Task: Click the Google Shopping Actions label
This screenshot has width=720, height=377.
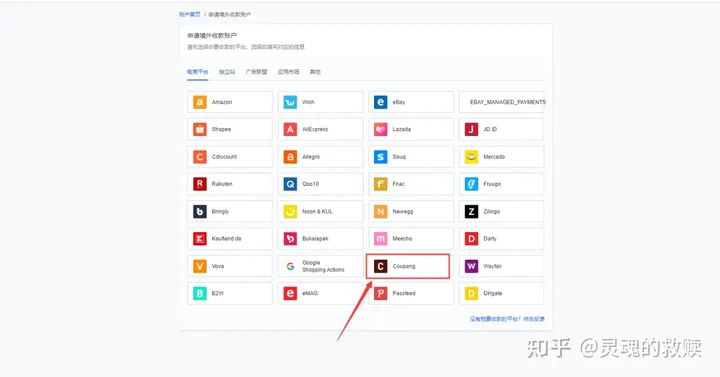Action: (x=323, y=266)
